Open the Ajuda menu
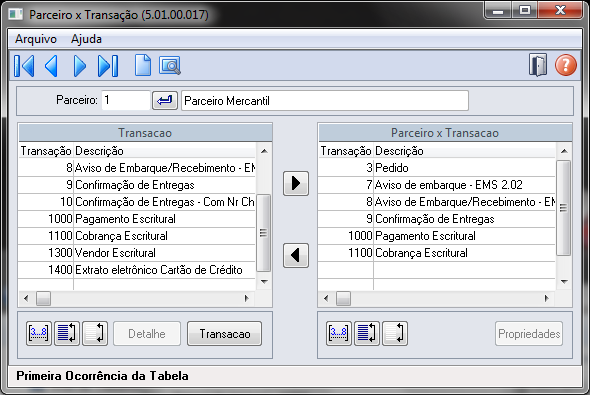Viewport: 590px width, 395px height. [86, 39]
